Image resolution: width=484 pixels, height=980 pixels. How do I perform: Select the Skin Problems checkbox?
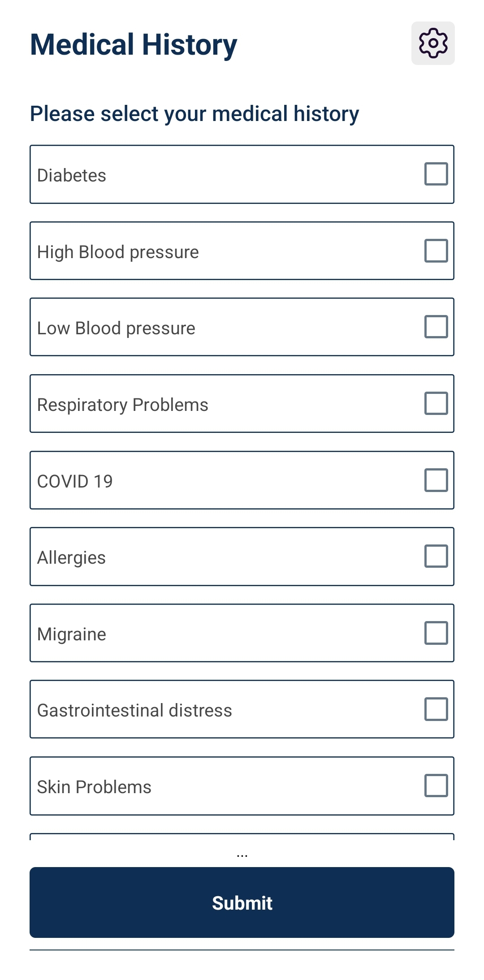point(436,786)
